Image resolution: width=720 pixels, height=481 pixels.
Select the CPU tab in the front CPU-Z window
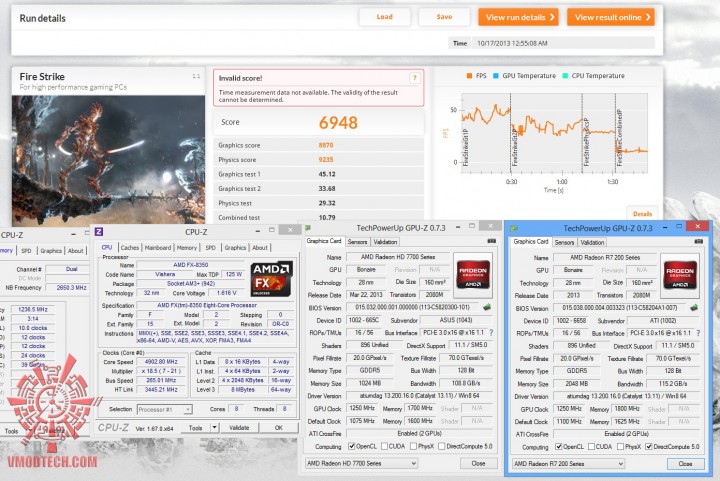tap(107, 247)
